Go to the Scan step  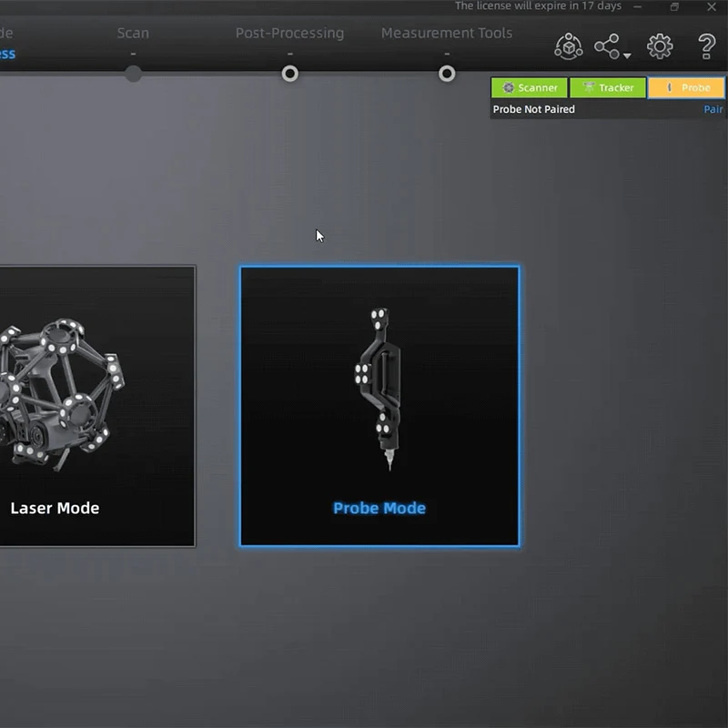coord(133,33)
